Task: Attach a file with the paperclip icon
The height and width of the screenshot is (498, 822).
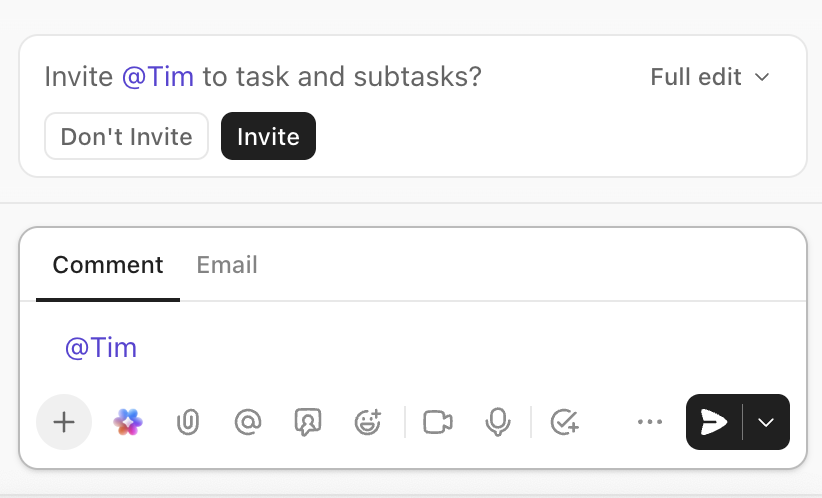Action: 187,422
